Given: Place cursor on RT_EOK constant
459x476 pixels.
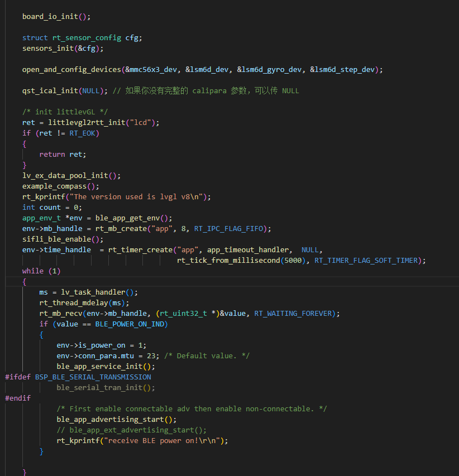Looking at the screenshot, I should 84,133.
